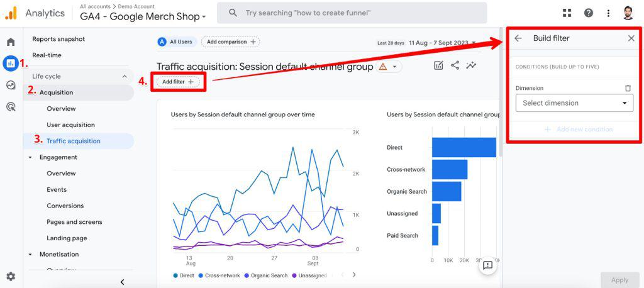644x288 pixels.
Task: Open Reports snapshot
Action: point(58,39)
